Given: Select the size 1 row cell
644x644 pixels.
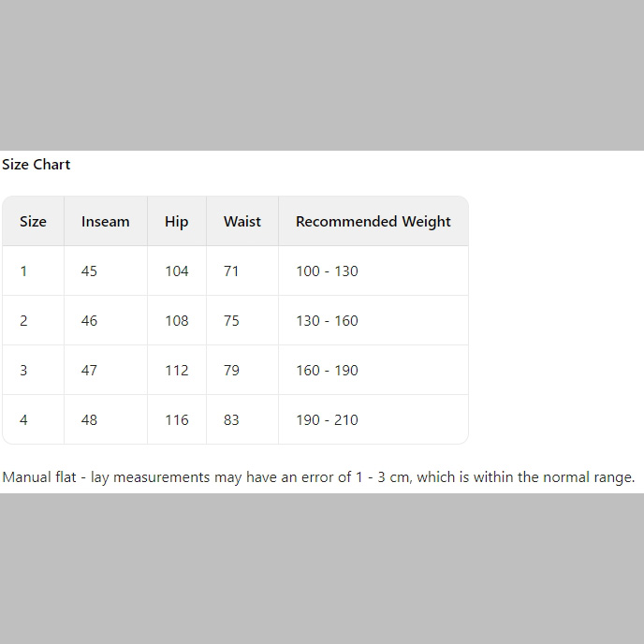Looking at the screenshot, I should coord(24,271).
